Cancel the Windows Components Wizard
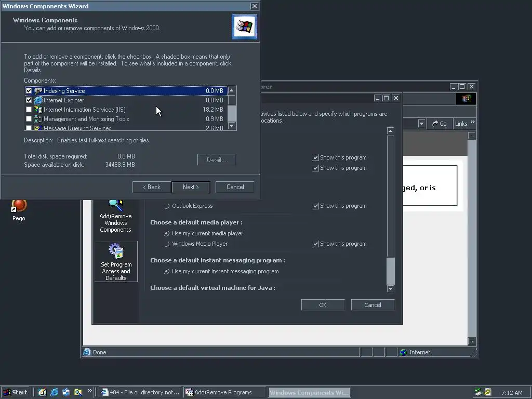Viewport: 532px width, 399px height. click(x=235, y=187)
